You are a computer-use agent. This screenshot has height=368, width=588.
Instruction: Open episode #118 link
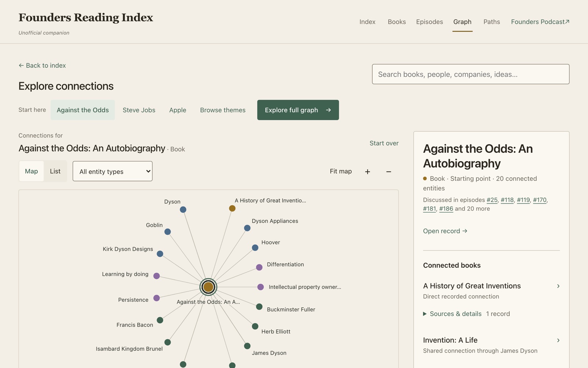[x=507, y=200]
